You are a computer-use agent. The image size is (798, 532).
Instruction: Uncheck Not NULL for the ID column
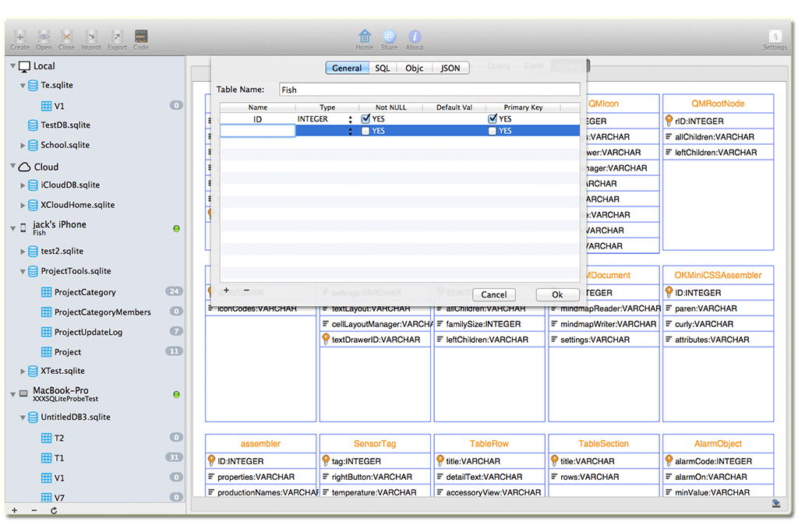(x=365, y=118)
